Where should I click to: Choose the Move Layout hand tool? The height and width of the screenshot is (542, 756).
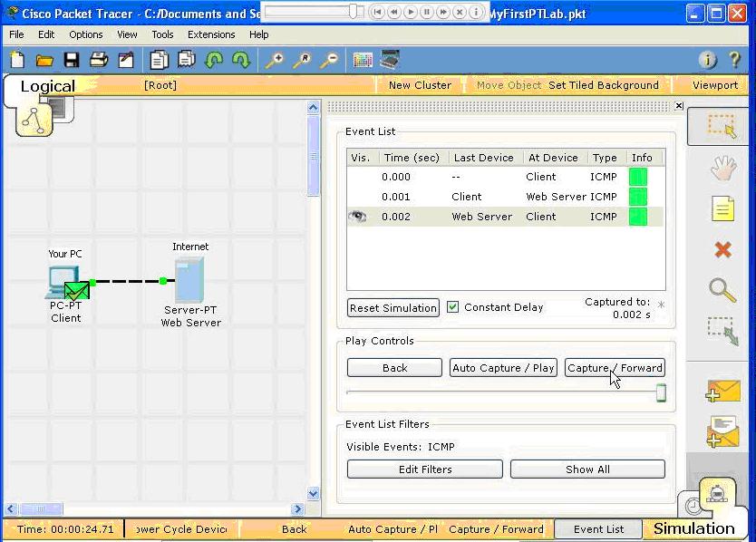pyautogui.click(x=723, y=168)
